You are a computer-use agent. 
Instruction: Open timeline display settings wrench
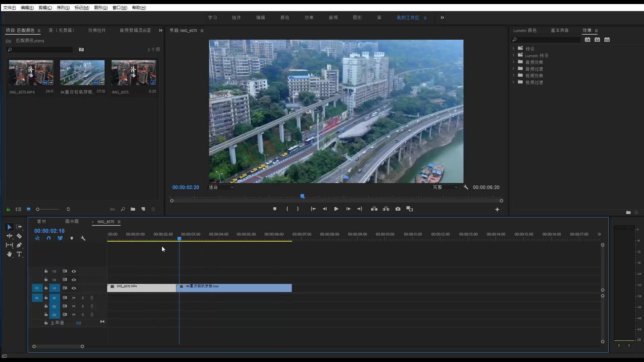tap(83, 238)
